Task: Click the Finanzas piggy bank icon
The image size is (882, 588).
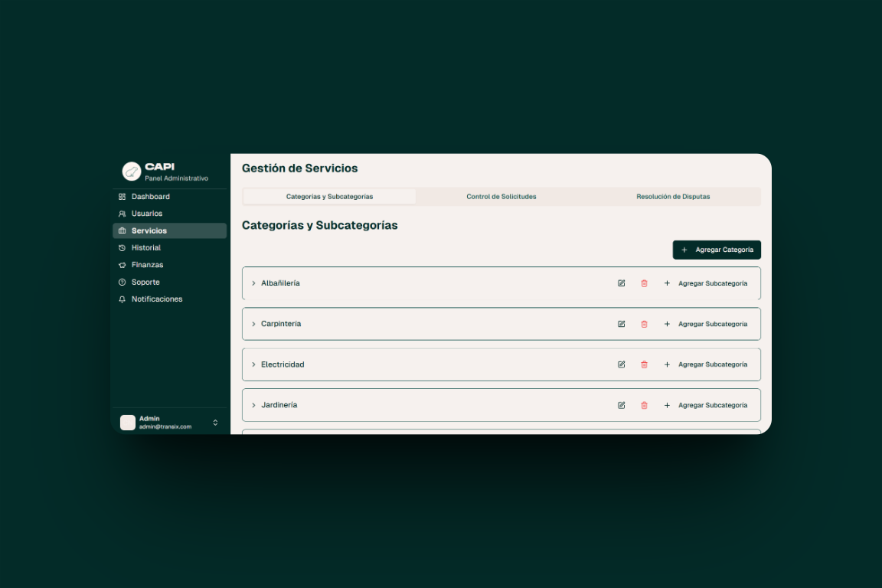Action: click(x=122, y=265)
